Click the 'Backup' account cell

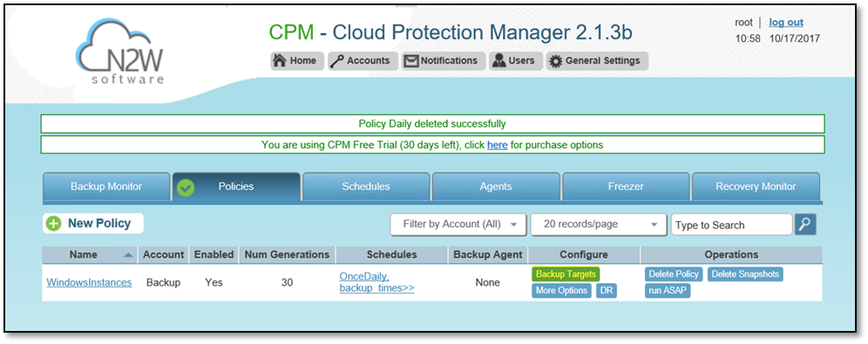tap(163, 283)
